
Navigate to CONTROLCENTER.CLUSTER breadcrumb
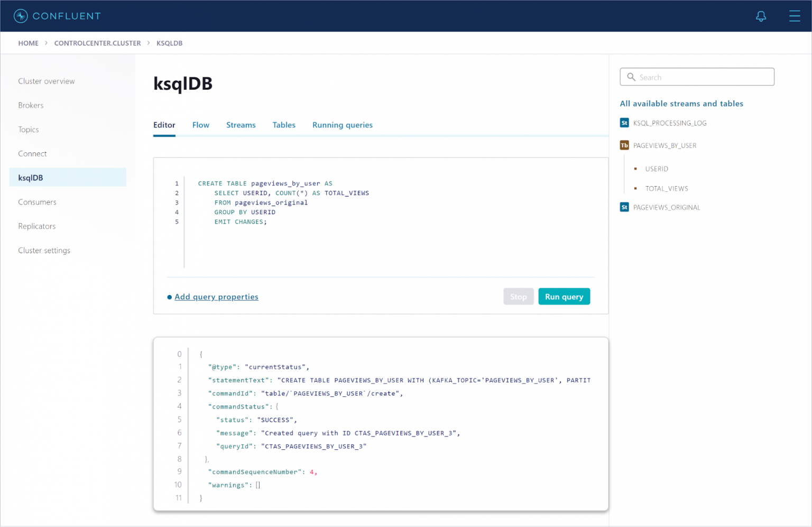(x=97, y=43)
